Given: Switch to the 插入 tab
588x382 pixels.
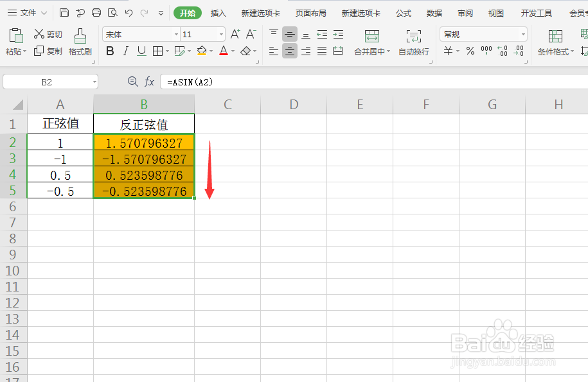Looking at the screenshot, I should pos(218,13).
